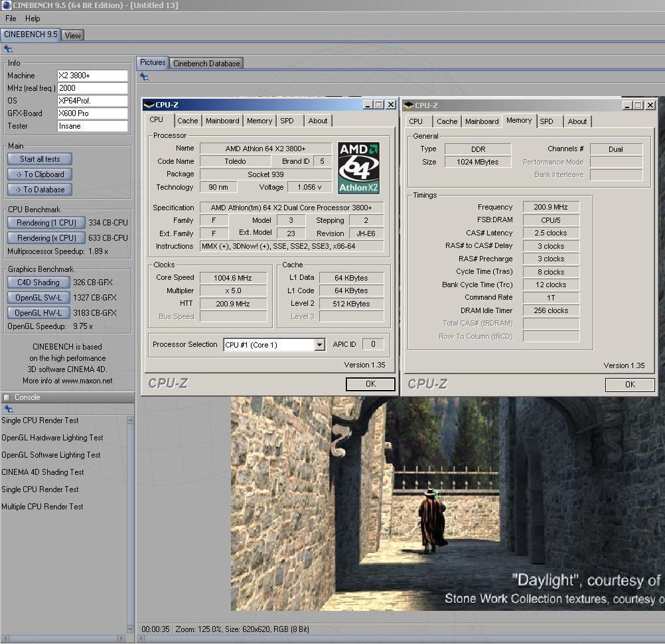
Task: Click the CPU-Z title bar icon in left window
Action: pyautogui.click(x=149, y=105)
